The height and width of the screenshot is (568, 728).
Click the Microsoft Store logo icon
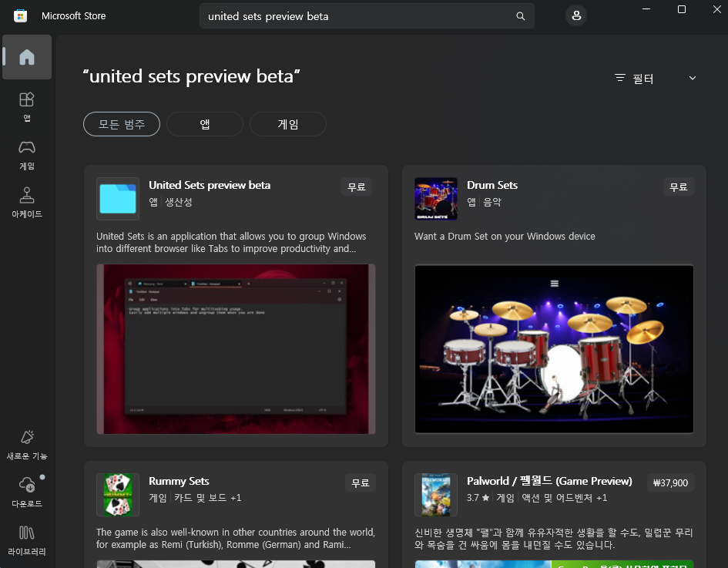(21, 15)
